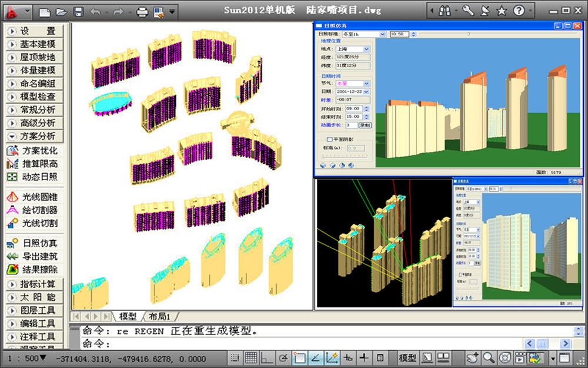This screenshot has width=588, height=368.
Task: Switch to the 模型 model tab
Action: tap(128, 317)
